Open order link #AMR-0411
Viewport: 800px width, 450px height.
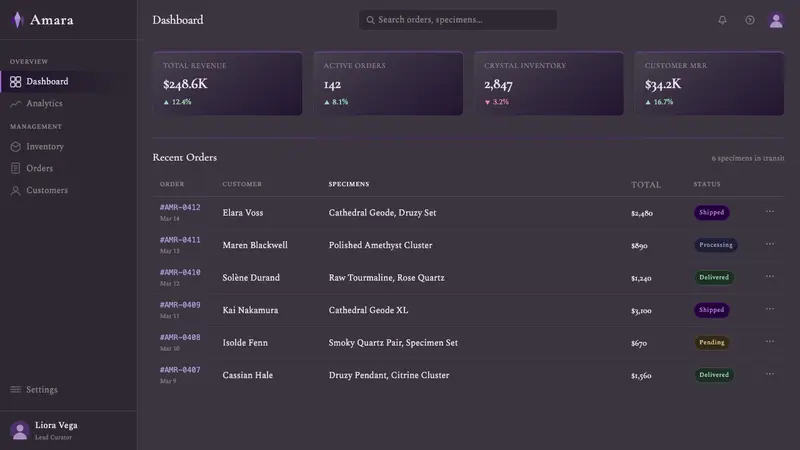click(180, 240)
